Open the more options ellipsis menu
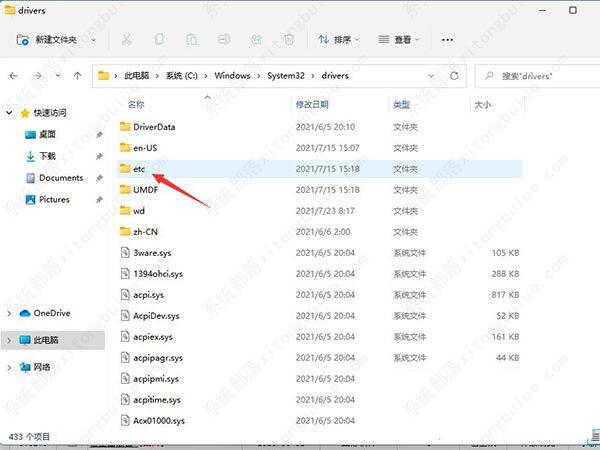Screen dimensions: 600x450 click(x=447, y=40)
